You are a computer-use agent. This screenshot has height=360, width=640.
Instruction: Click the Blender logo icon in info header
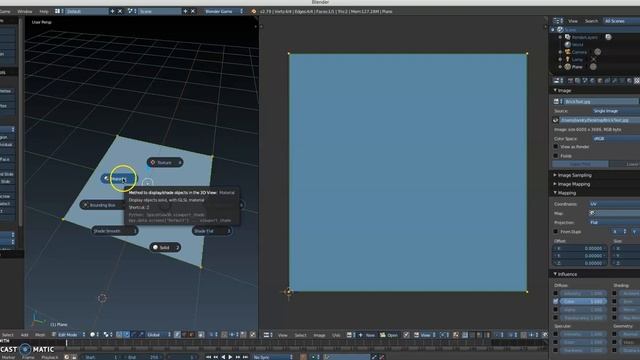point(253,11)
